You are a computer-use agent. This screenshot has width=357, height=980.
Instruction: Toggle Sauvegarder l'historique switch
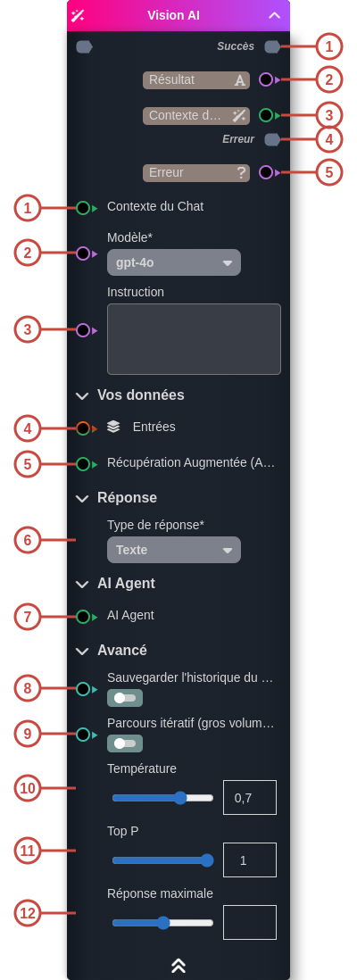[125, 698]
